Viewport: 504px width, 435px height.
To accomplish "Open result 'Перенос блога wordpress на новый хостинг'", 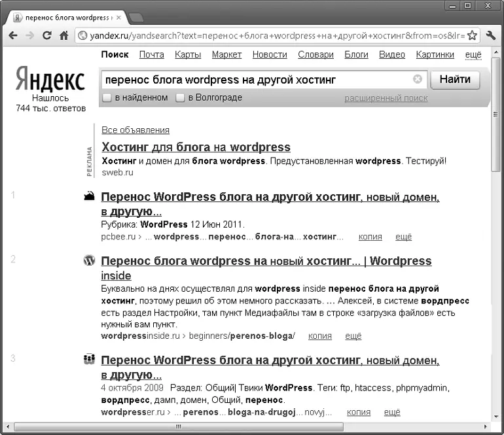I will [266, 268].
